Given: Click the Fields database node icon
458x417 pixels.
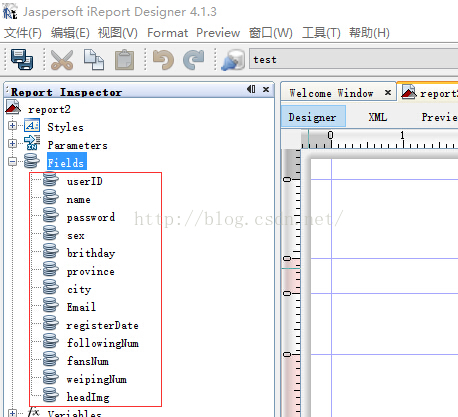Looking at the screenshot, I should click(x=32, y=161).
